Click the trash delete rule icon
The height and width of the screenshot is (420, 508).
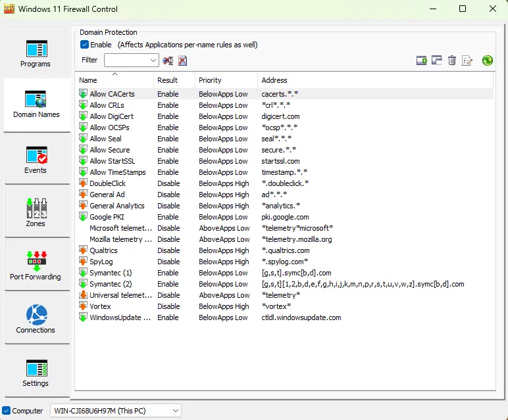452,60
